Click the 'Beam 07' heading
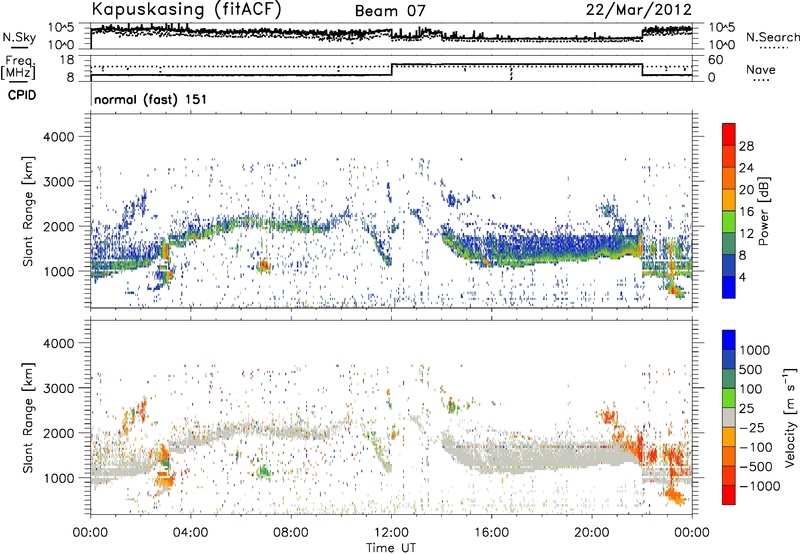This screenshot has width=800, height=554. (x=390, y=11)
